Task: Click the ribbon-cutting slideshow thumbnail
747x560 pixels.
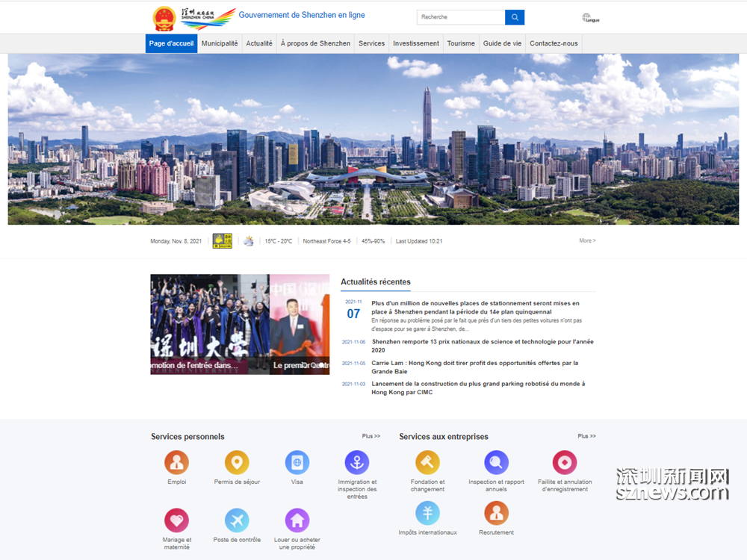Action: (x=300, y=324)
